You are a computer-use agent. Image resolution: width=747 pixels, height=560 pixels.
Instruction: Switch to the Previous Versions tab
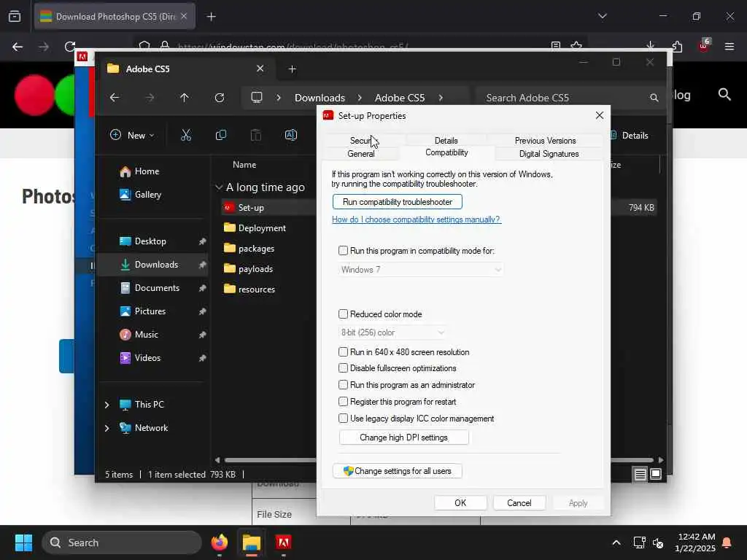point(545,141)
